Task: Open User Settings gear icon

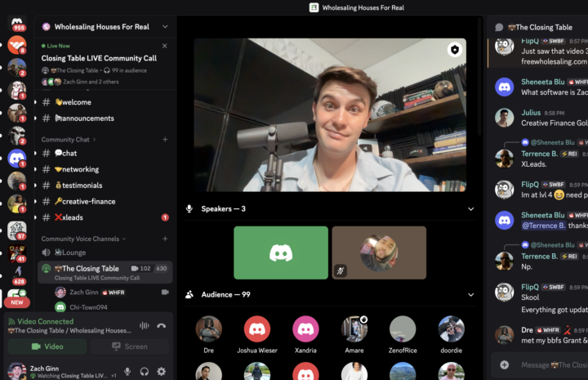Action: pos(161,372)
